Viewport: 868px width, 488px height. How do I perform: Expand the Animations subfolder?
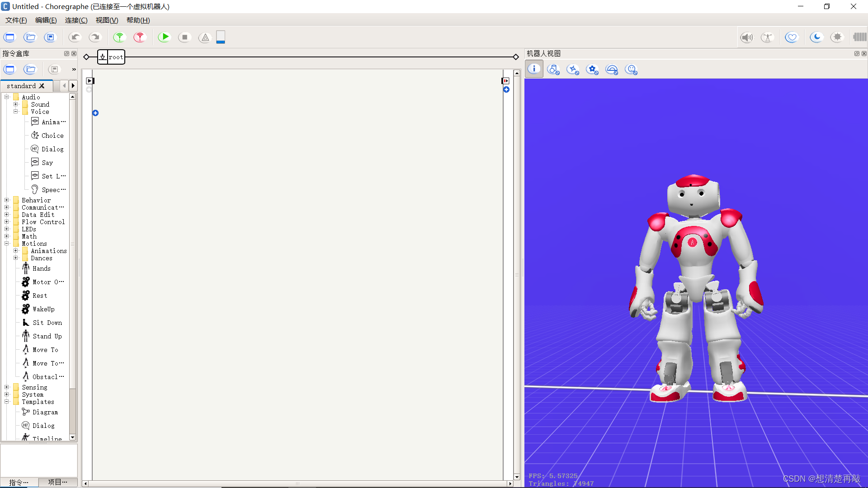click(16, 251)
